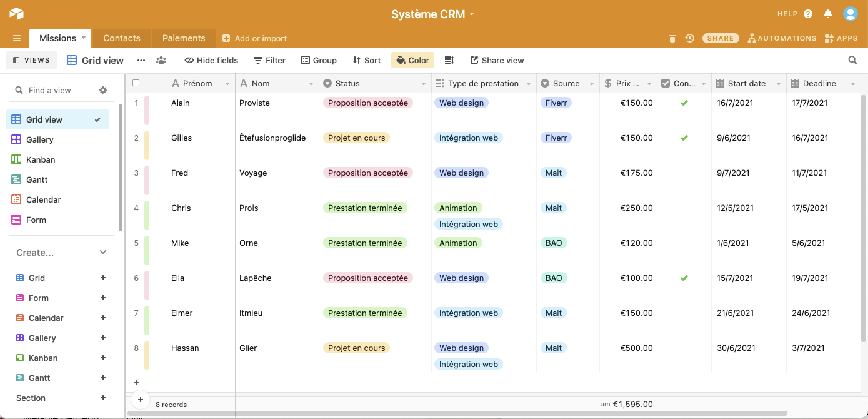This screenshot has width=868, height=419.
Task: Add a new Kanban view with plus
Action: (103, 358)
